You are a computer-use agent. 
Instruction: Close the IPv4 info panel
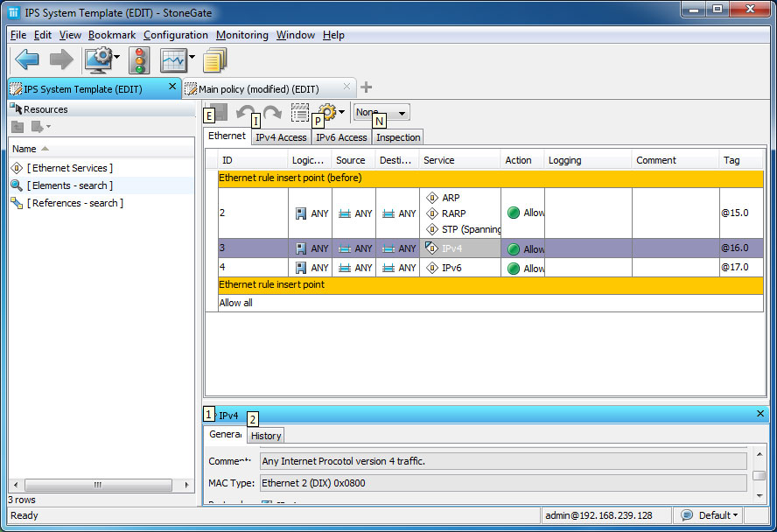[x=760, y=413]
